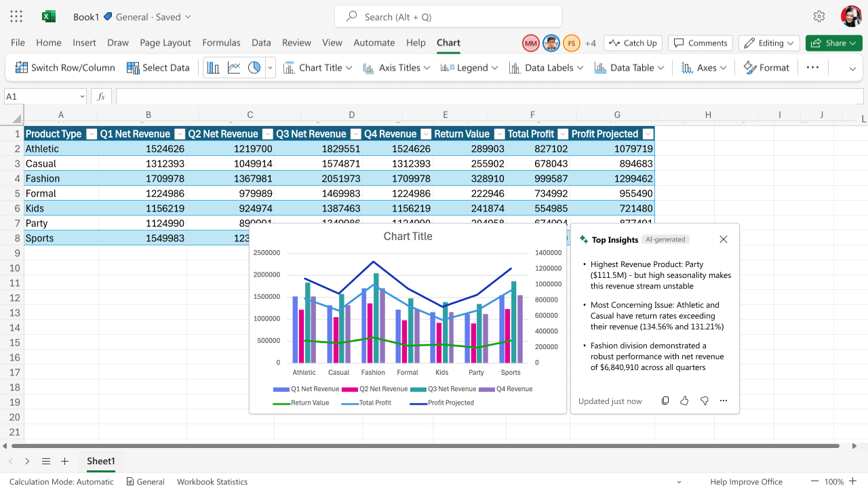Close the Top Insights panel
868x488 pixels.
(x=724, y=239)
